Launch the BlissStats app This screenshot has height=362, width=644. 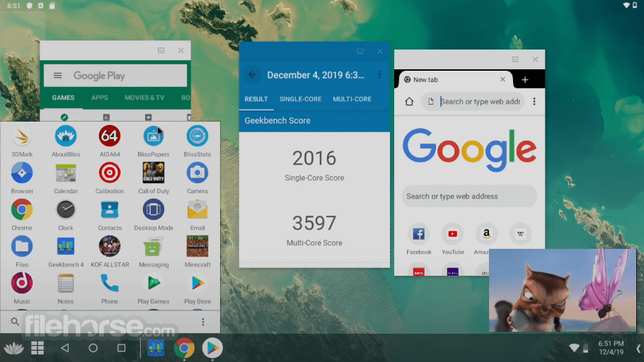tap(197, 136)
